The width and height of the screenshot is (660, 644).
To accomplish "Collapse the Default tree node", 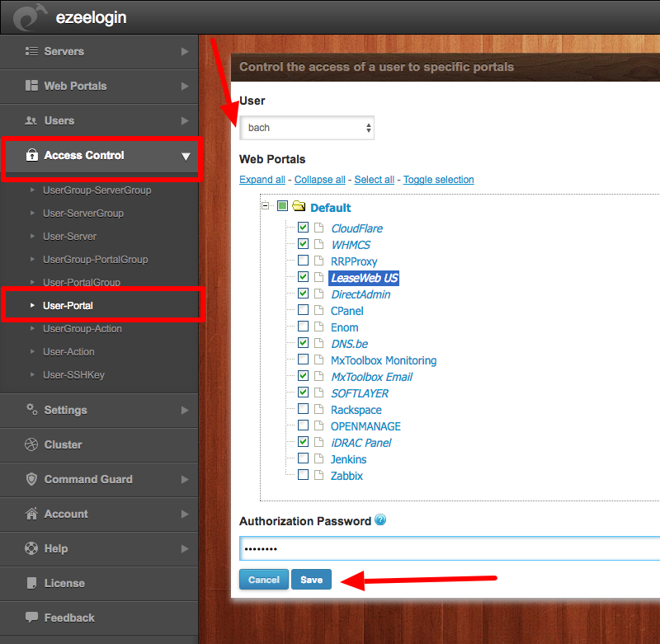I will coord(265,205).
